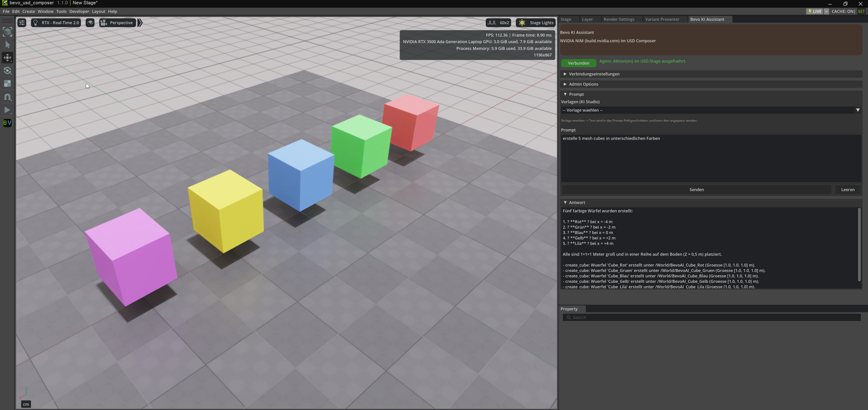Screen dimensions: 868x410
Task: Click into the Prompt text field
Action: click(x=711, y=158)
